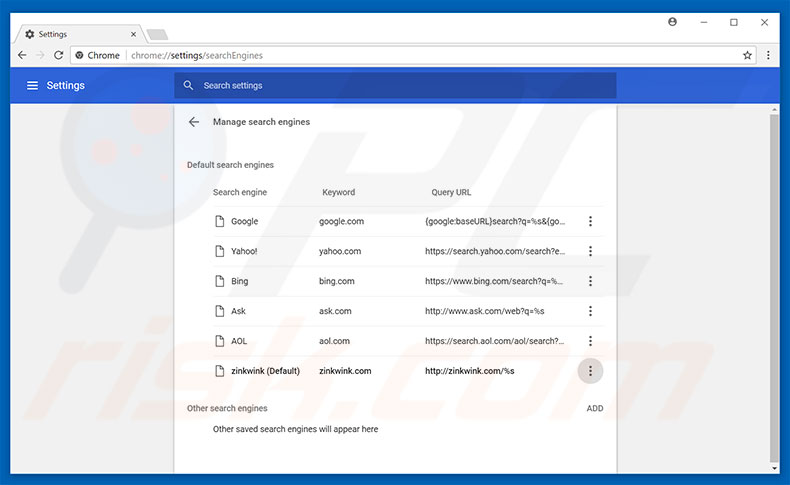The height and width of the screenshot is (485, 790).
Task: Open more actions for Bing search engine
Action: tap(590, 281)
